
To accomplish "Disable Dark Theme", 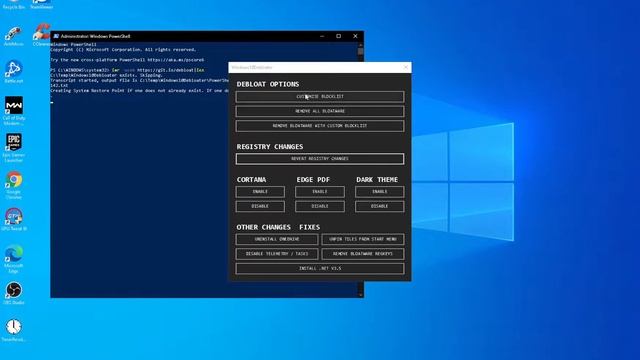I will tap(380, 207).
